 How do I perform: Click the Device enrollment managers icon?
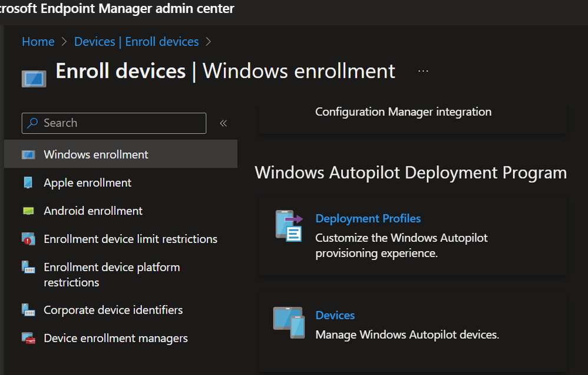click(x=28, y=338)
